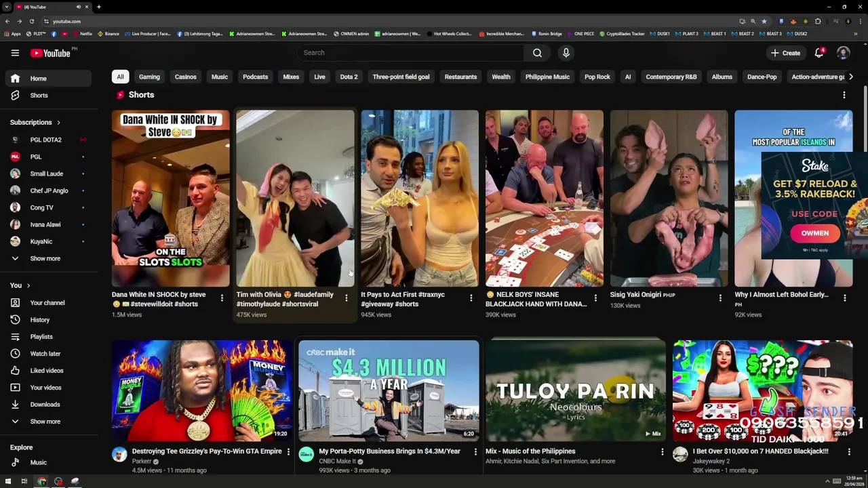Open options for Music of the Philippines mix
This screenshot has height=488, width=868.
click(x=663, y=451)
